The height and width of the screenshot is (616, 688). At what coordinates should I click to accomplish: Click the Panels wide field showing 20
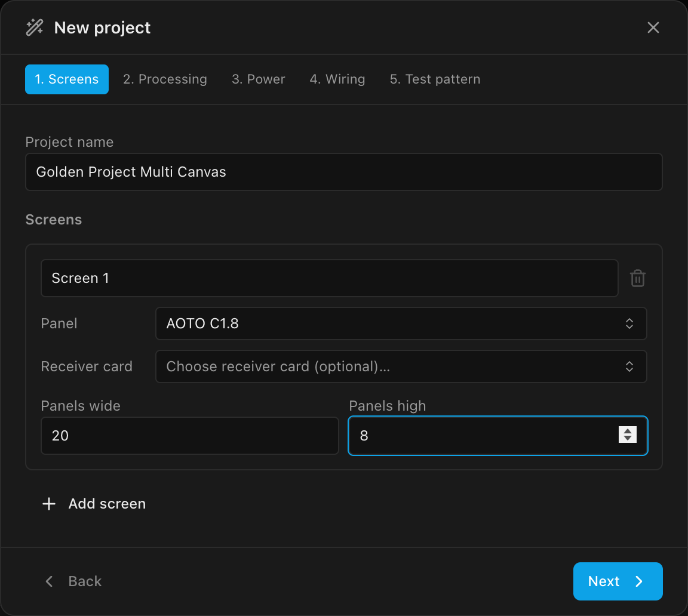pos(189,436)
